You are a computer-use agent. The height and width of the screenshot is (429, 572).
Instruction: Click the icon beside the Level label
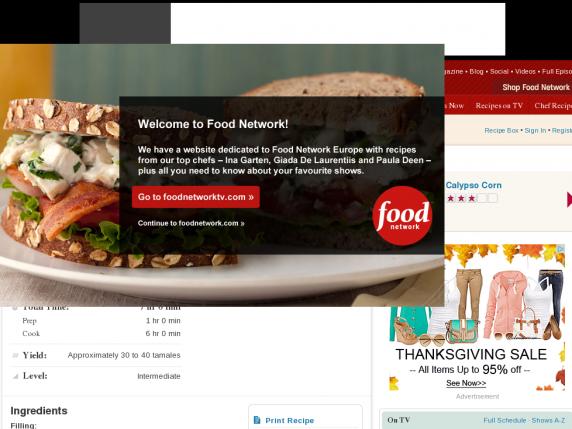pos(15,376)
